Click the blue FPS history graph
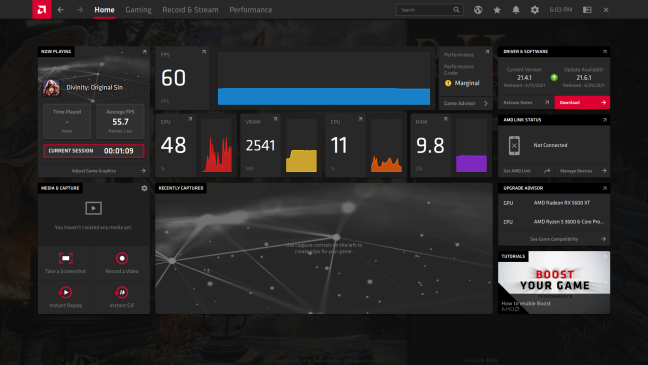This screenshot has height=365, width=648. 324,79
